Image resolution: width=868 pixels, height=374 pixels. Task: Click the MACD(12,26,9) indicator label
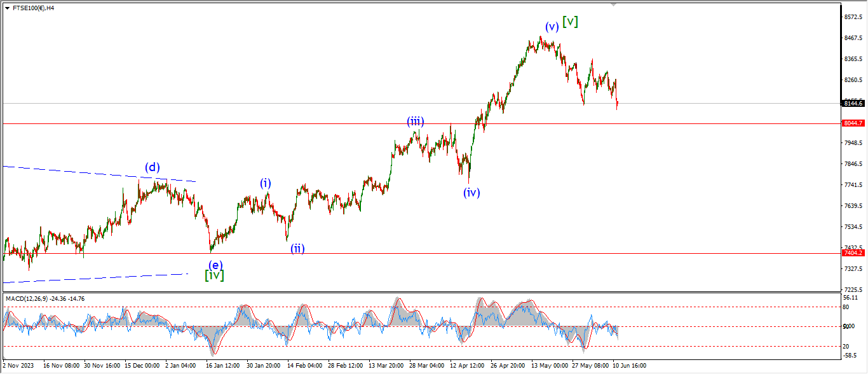(x=44, y=298)
